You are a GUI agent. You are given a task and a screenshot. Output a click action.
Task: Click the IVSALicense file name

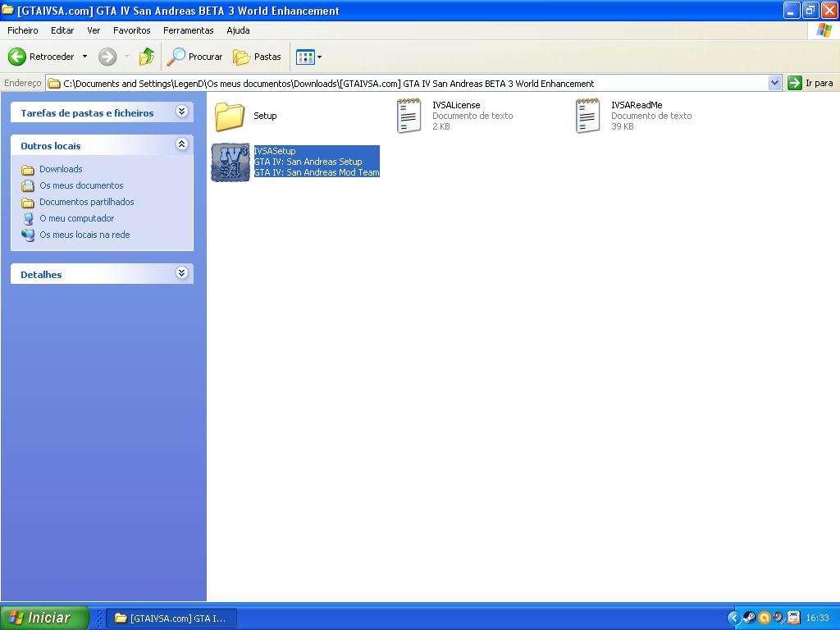click(456, 105)
